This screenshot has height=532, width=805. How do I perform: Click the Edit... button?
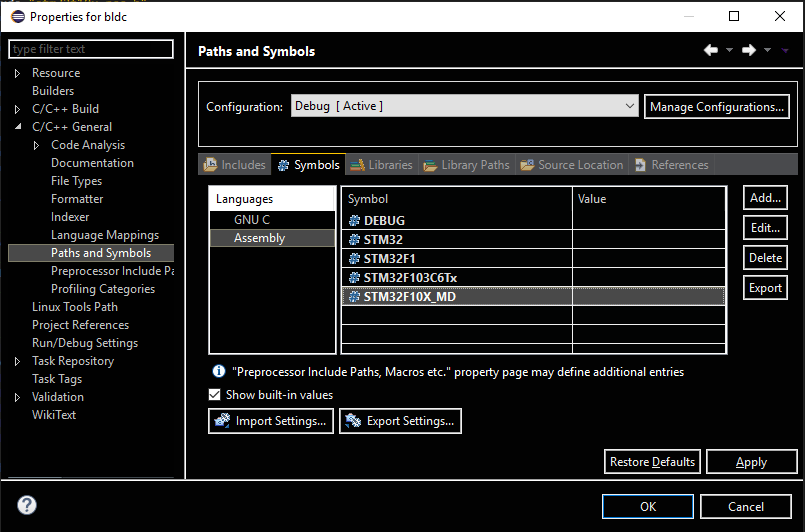765,227
